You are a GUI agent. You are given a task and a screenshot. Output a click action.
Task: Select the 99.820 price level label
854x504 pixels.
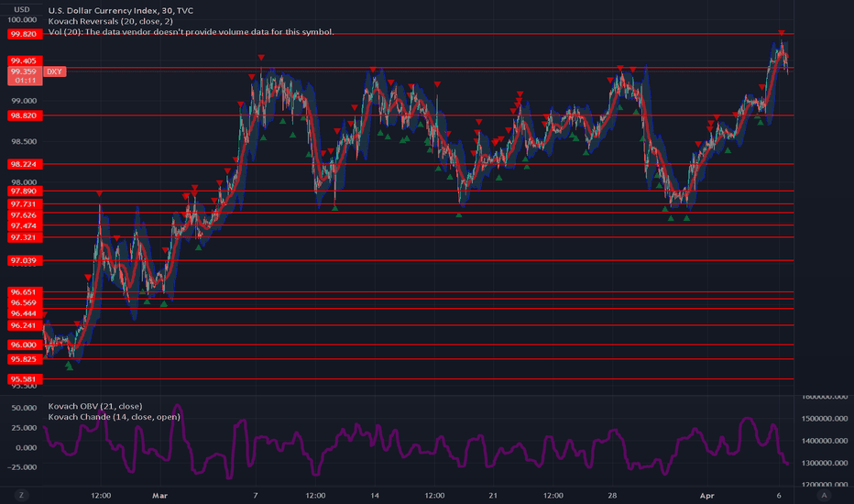[25, 34]
